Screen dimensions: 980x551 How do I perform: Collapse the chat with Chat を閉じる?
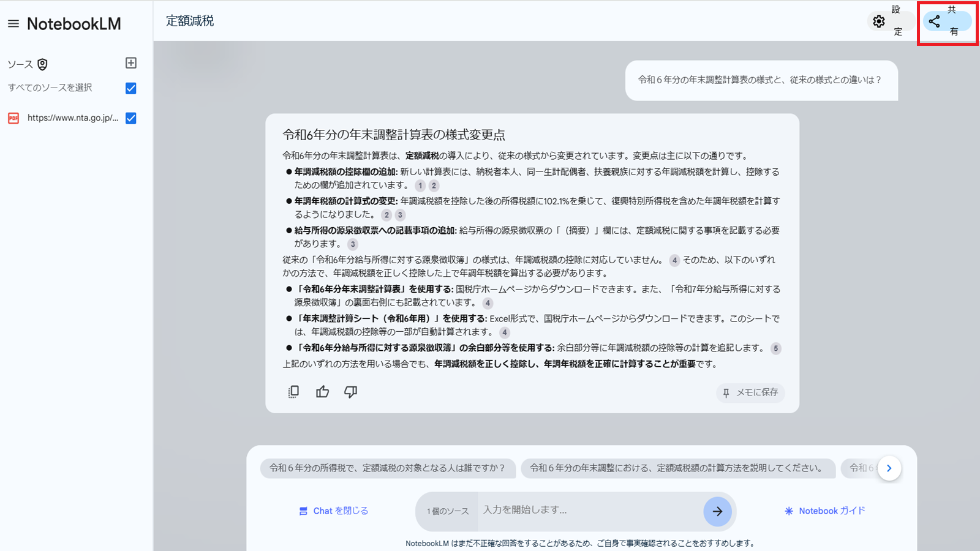click(x=333, y=511)
